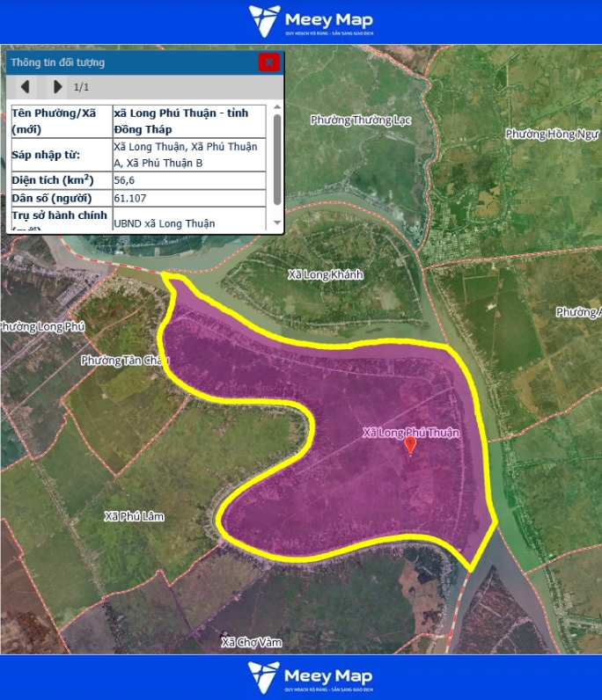The image size is (602, 700).
Task: Click the red location pin on the map
Action: (410, 445)
